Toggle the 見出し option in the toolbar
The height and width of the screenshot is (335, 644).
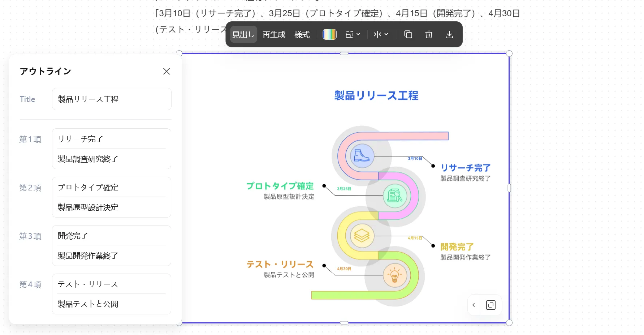(243, 35)
